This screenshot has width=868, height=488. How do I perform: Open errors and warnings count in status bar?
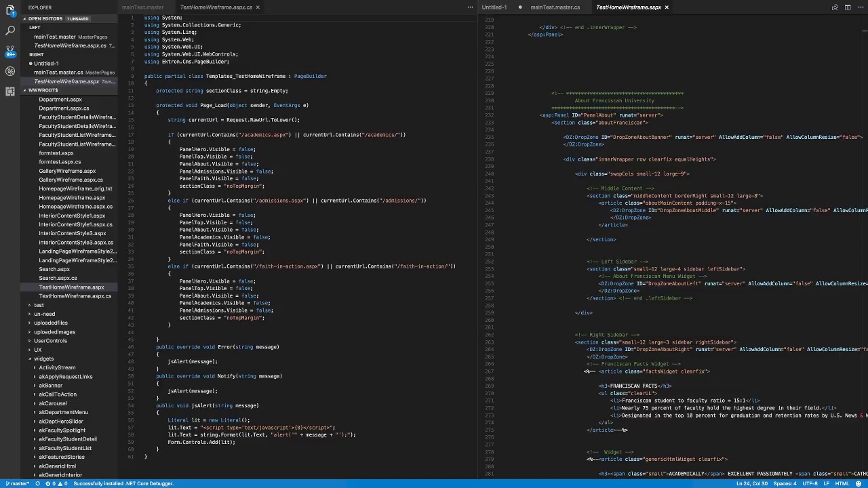[x=56, y=484]
